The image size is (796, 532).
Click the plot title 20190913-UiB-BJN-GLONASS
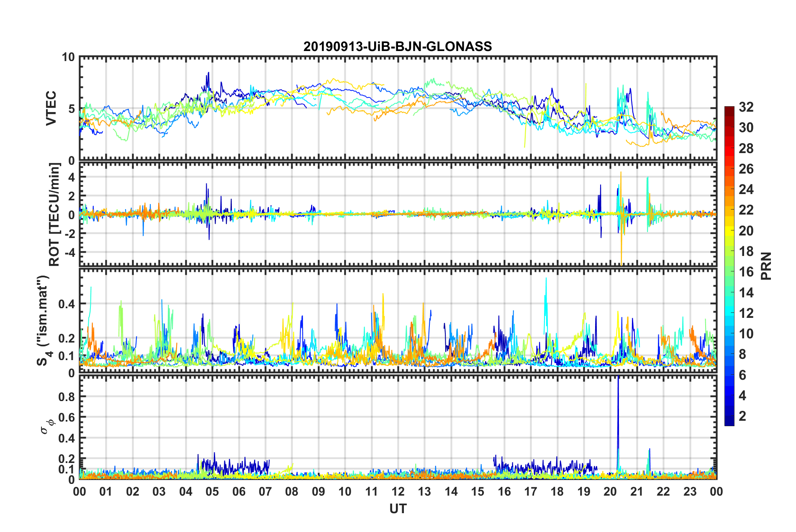pos(398,46)
